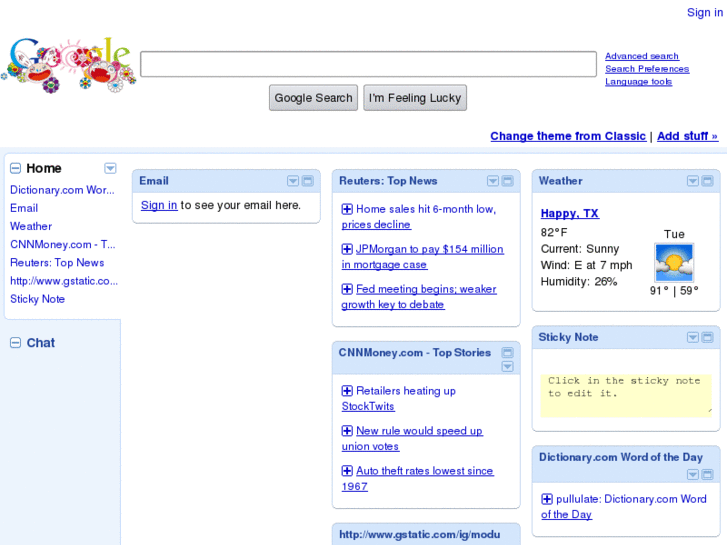Screen dimensions: 727x545
Task: Open Retailers heating up StockTwits article
Action: (x=399, y=398)
